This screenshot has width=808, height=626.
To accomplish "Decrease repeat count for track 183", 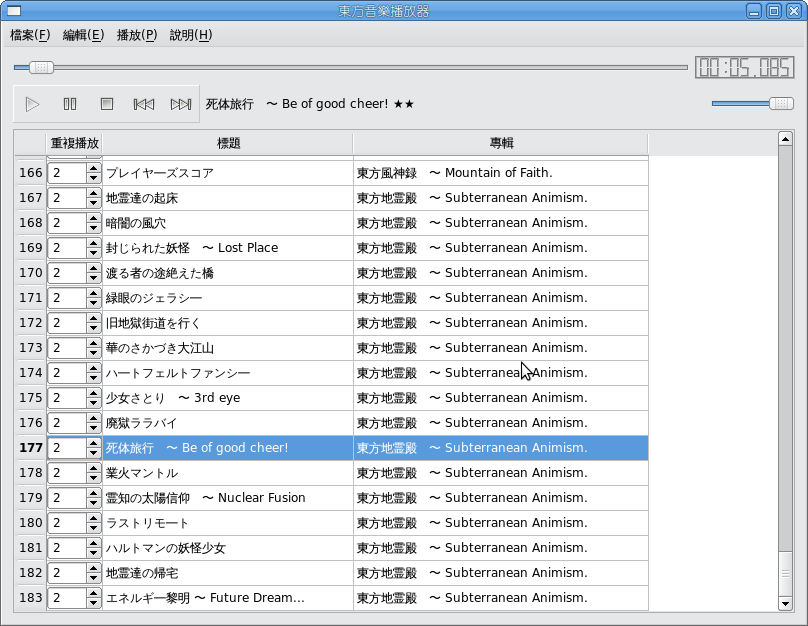I will 94,602.
